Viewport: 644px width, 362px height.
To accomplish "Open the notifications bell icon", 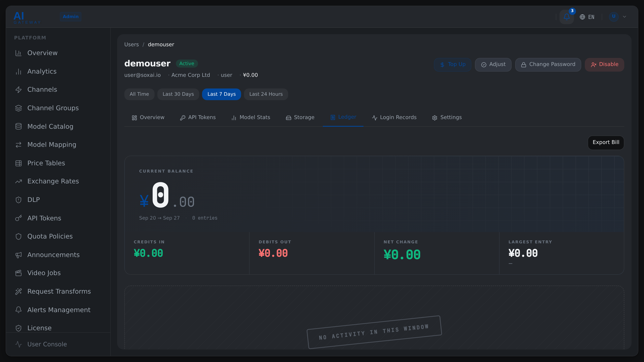I will 567,17.
